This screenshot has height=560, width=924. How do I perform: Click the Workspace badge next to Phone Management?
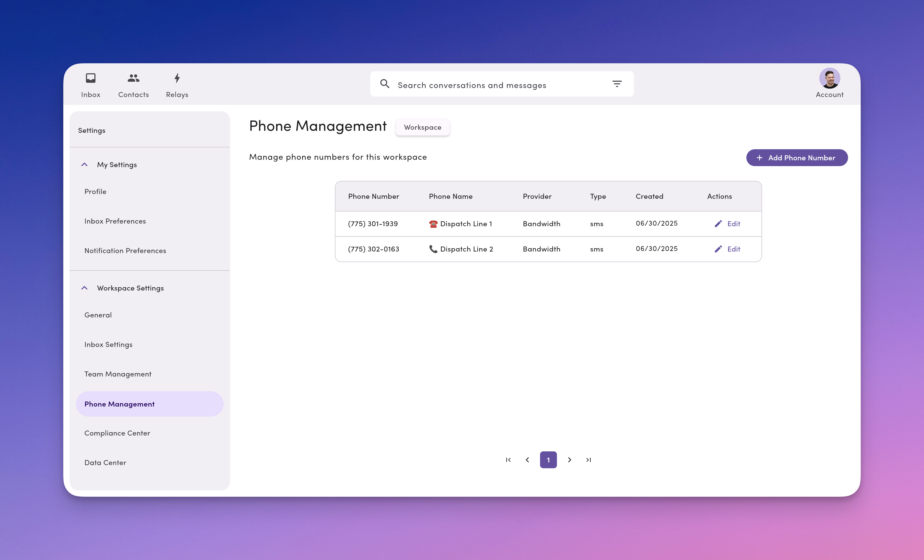click(x=423, y=127)
